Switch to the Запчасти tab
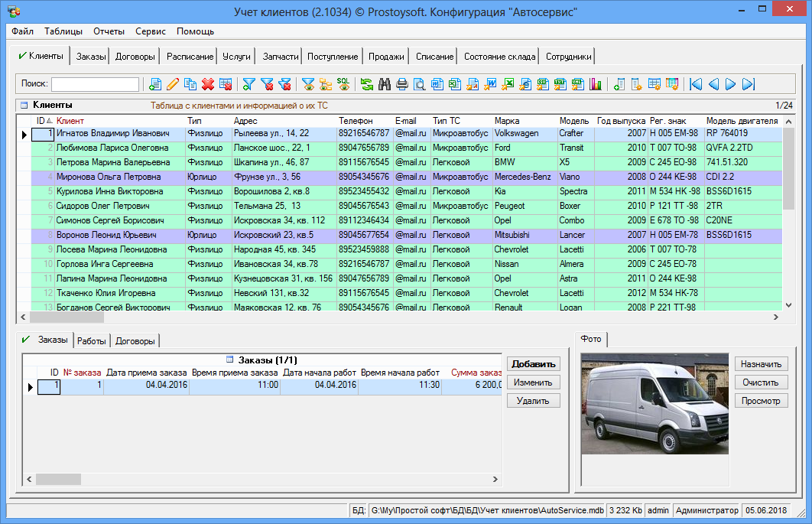Viewport: 812px width, 524px height. point(280,57)
